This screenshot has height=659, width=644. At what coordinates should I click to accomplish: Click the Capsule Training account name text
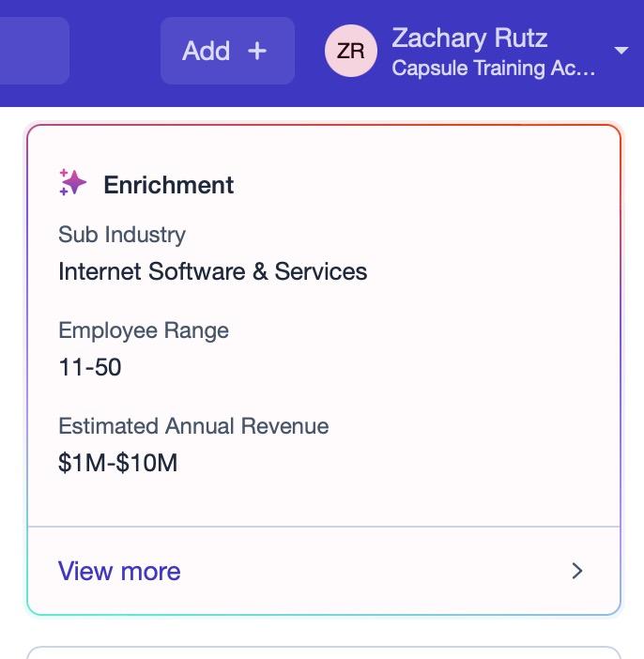click(x=493, y=69)
